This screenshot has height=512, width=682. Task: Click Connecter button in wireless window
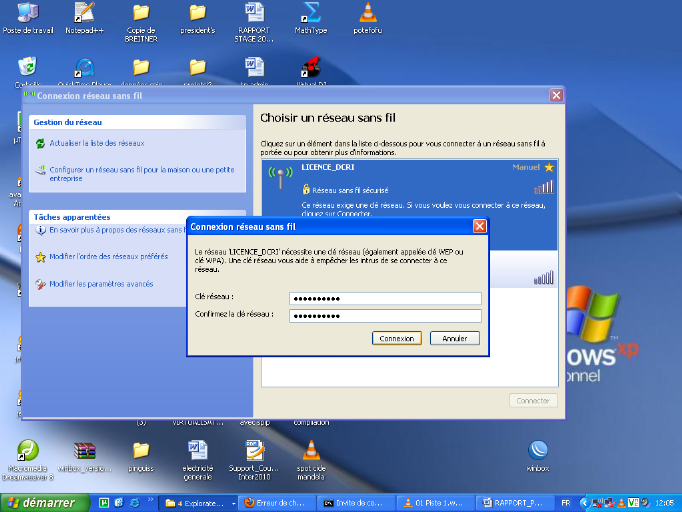coord(533,401)
